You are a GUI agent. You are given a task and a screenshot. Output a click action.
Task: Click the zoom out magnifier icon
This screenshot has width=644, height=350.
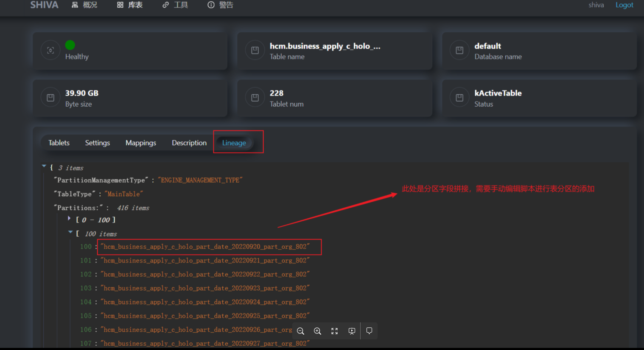(x=300, y=331)
